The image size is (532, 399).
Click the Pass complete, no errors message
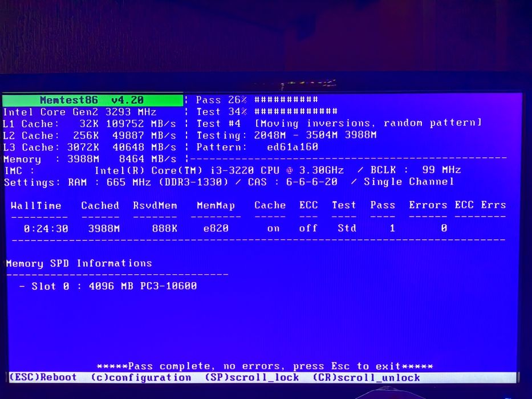265,367
